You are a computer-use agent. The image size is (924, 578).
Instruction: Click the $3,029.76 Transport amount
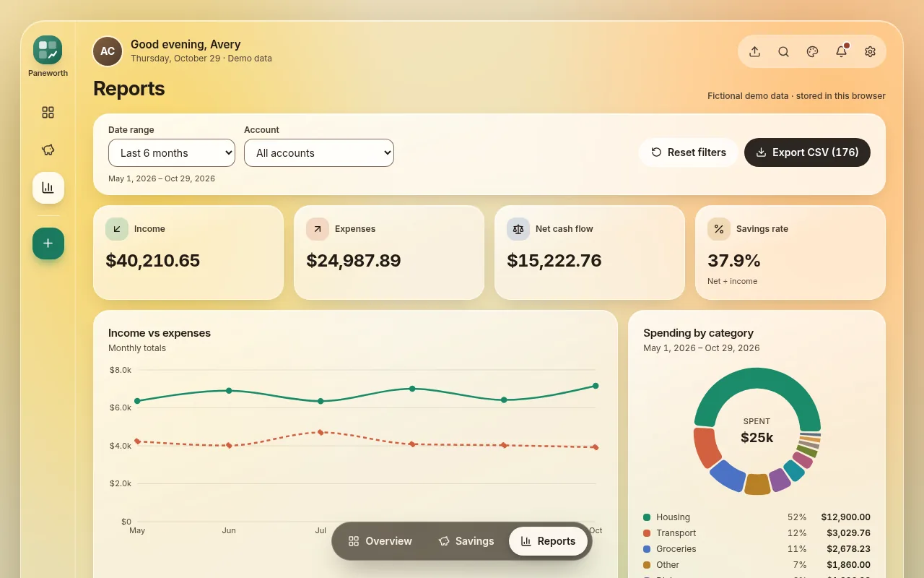pyautogui.click(x=848, y=533)
